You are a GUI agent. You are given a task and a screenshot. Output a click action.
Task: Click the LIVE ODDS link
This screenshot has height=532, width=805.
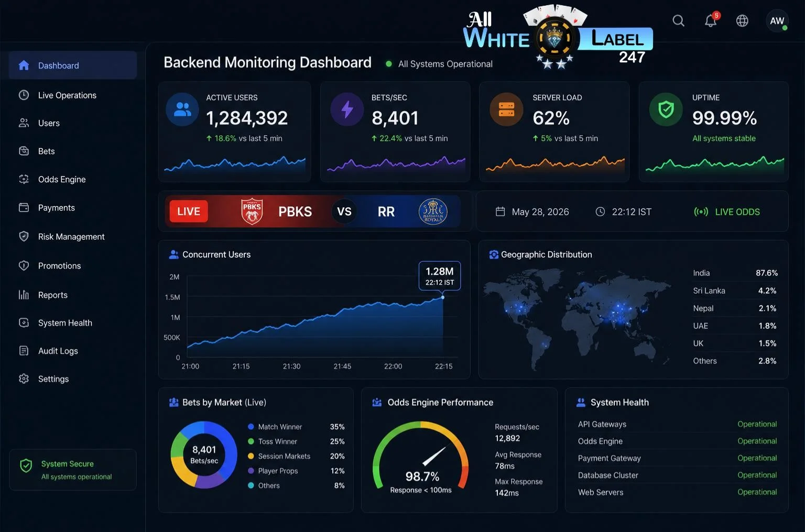tap(727, 212)
